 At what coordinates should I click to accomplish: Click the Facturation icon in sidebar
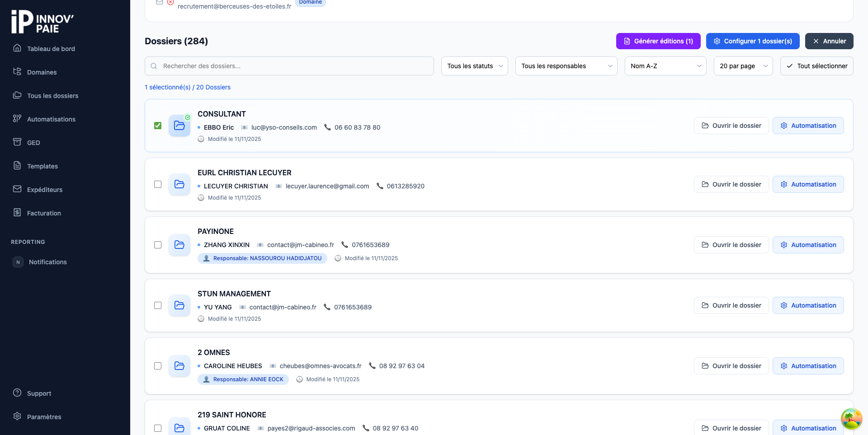17,213
